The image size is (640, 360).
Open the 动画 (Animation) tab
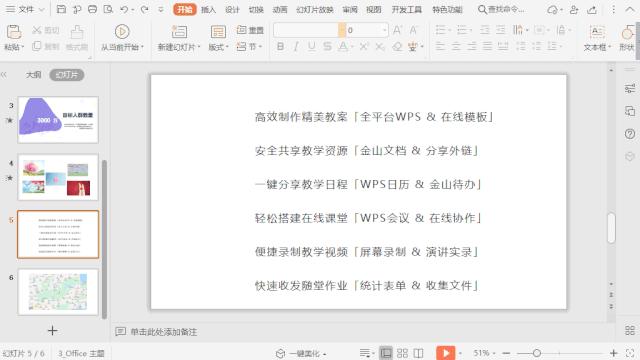(x=280, y=9)
